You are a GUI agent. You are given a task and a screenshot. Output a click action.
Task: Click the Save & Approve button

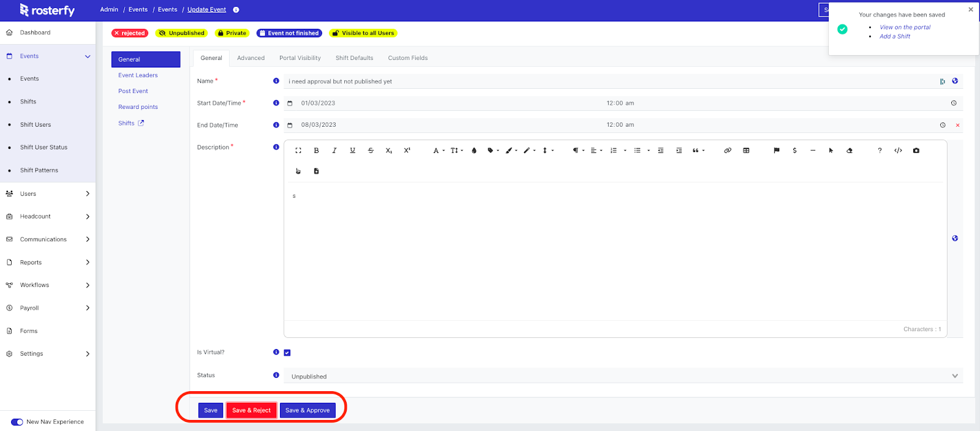tap(307, 410)
